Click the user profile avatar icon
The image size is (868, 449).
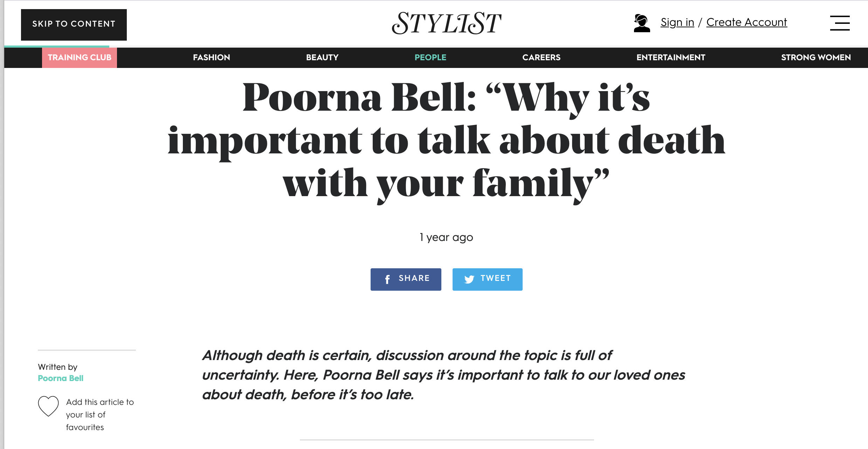pos(642,23)
